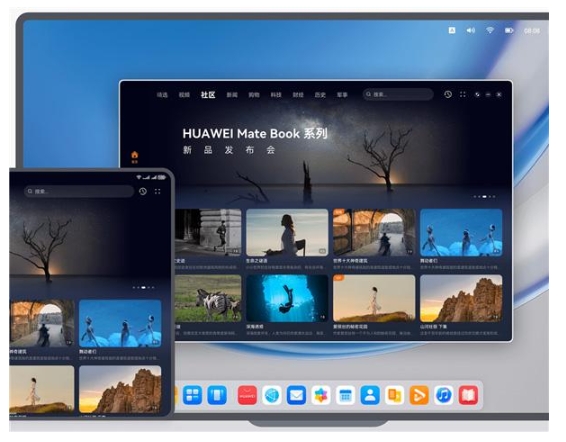The image size is (566, 442).
Task: Click the history clock icon in main window
Action: pyautogui.click(x=448, y=94)
